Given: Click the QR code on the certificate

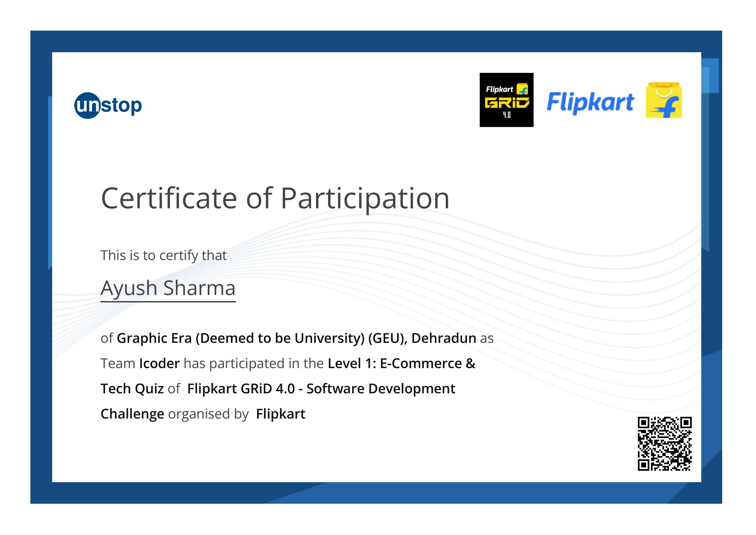Looking at the screenshot, I should 664,444.
